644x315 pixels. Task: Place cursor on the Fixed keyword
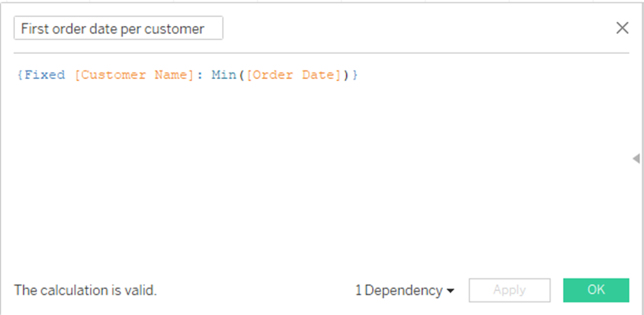pos(44,75)
